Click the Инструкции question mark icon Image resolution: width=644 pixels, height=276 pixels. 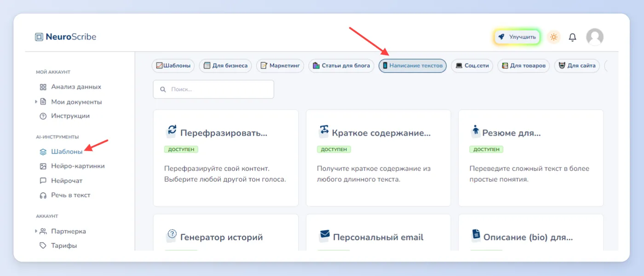pos(43,116)
